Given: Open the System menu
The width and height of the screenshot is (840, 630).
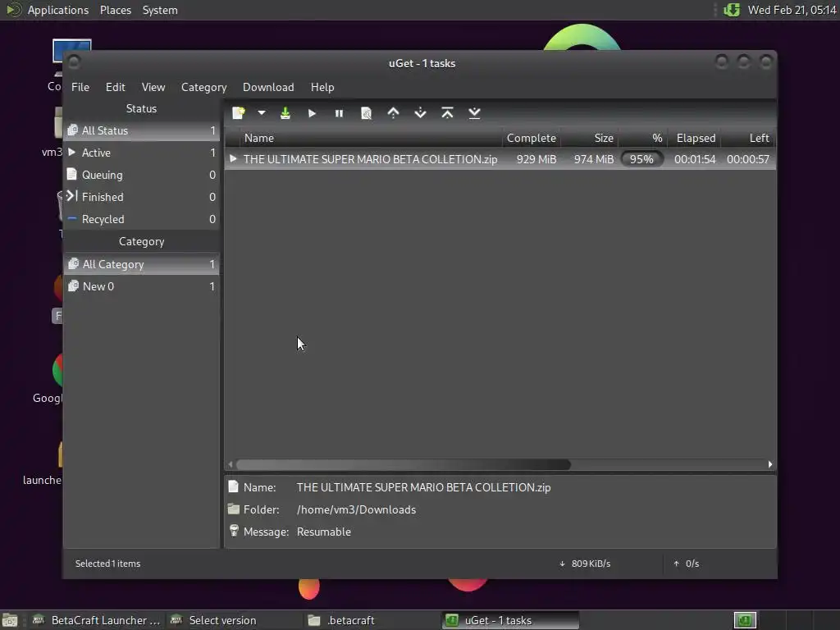Looking at the screenshot, I should [160, 10].
